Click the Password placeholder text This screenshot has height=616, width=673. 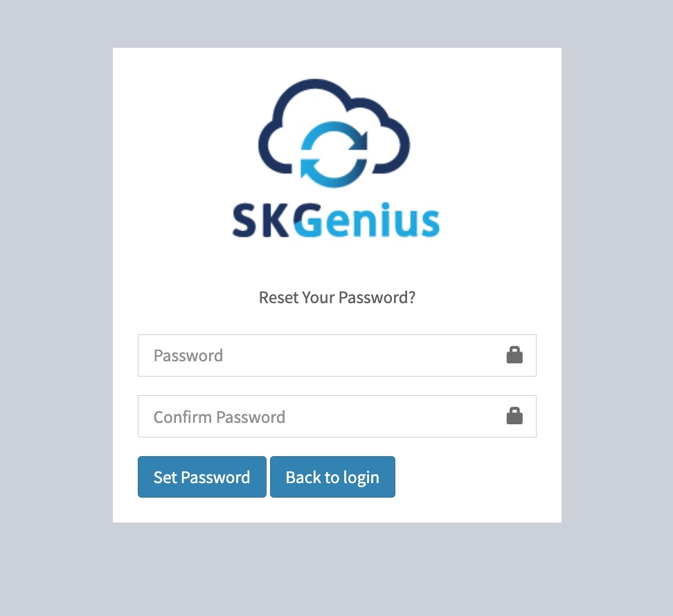point(188,356)
